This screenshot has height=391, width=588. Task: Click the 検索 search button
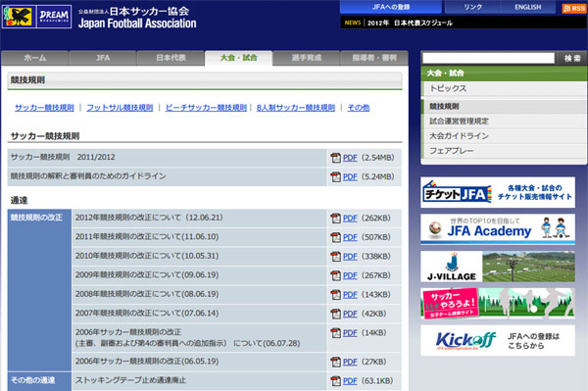[572, 58]
